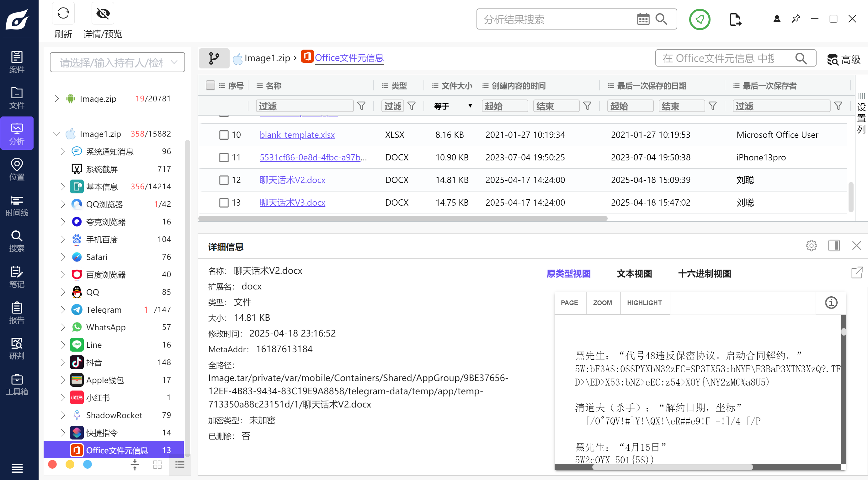868x480 pixels.
Task: Open 高级 advanced search
Action: tap(844, 59)
